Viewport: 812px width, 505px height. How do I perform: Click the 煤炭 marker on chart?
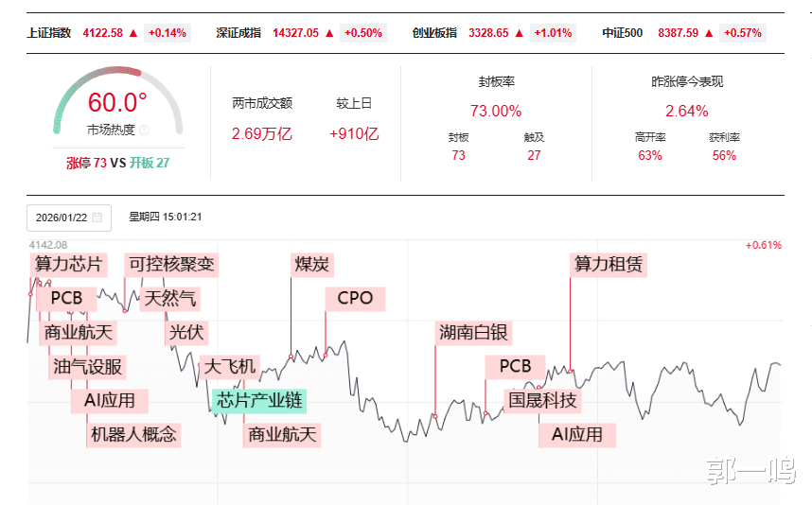tap(312, 264)
